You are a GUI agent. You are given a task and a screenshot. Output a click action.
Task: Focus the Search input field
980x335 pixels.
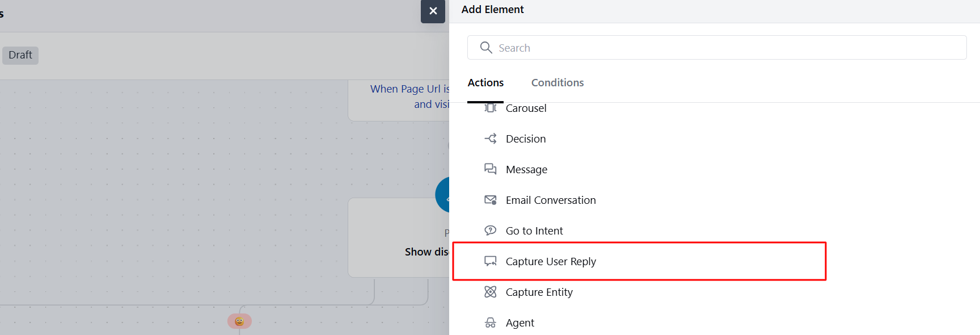tap(717, 48)
